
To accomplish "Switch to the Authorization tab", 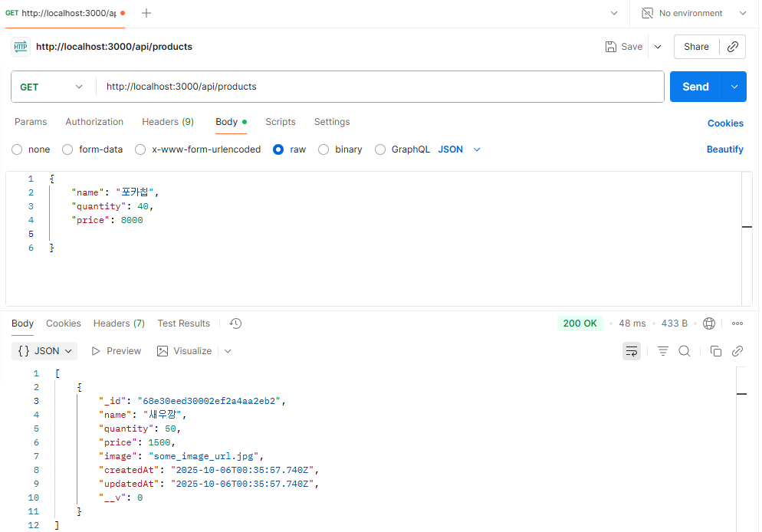I will (x=94, y=122).
